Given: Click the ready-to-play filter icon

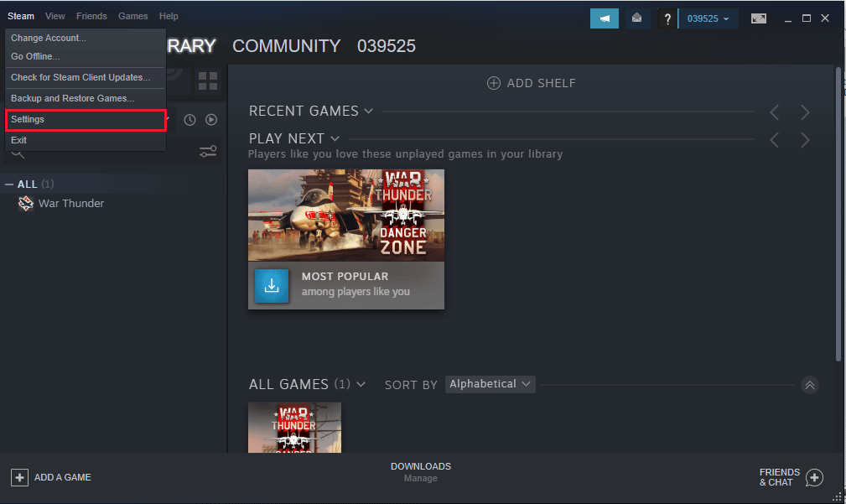Looking at the screenshot, I should pos(211,120).
